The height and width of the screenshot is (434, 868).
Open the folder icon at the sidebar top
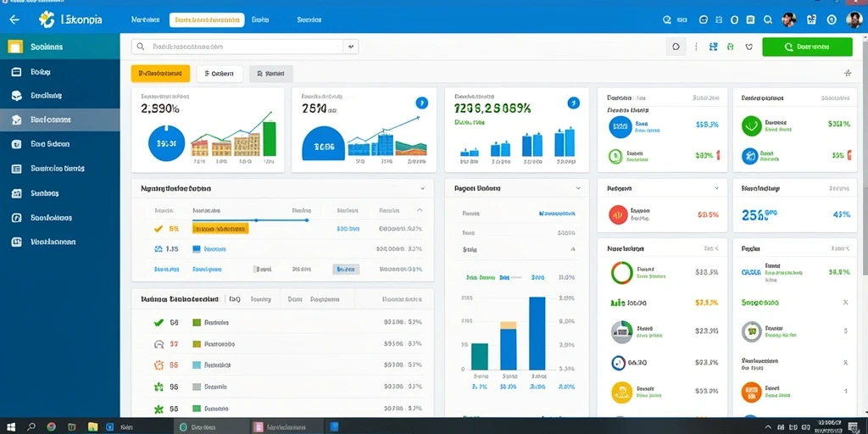coord(15,47)
